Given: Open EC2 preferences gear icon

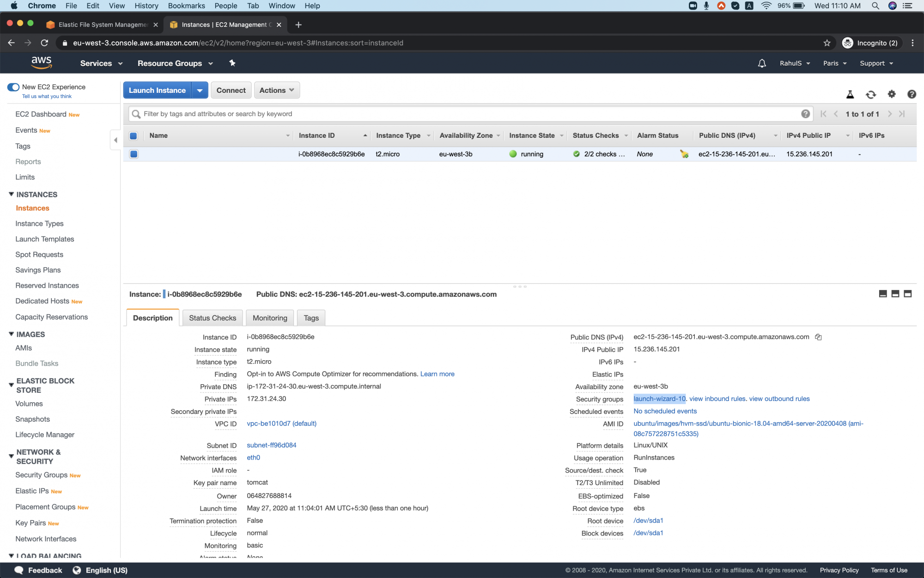Looking at the screenshot, I should tap(892, 94).
